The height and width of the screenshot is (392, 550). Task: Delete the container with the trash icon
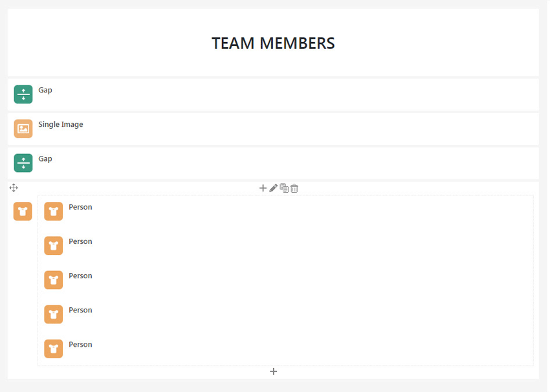(x=294, y=188)
